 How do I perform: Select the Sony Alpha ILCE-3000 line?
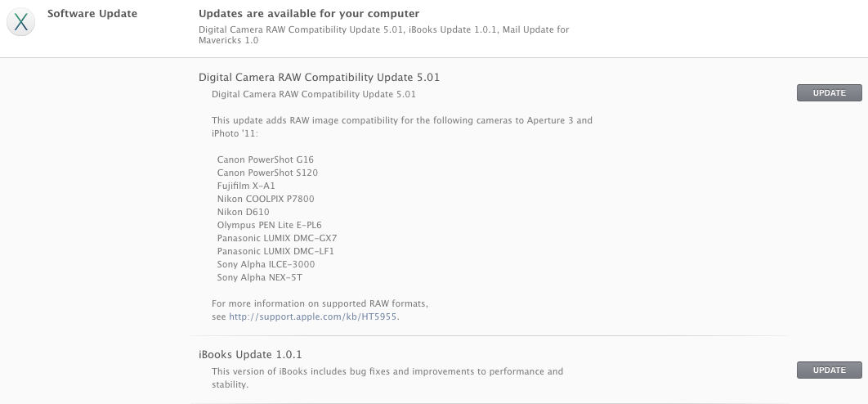click(266, 264)
